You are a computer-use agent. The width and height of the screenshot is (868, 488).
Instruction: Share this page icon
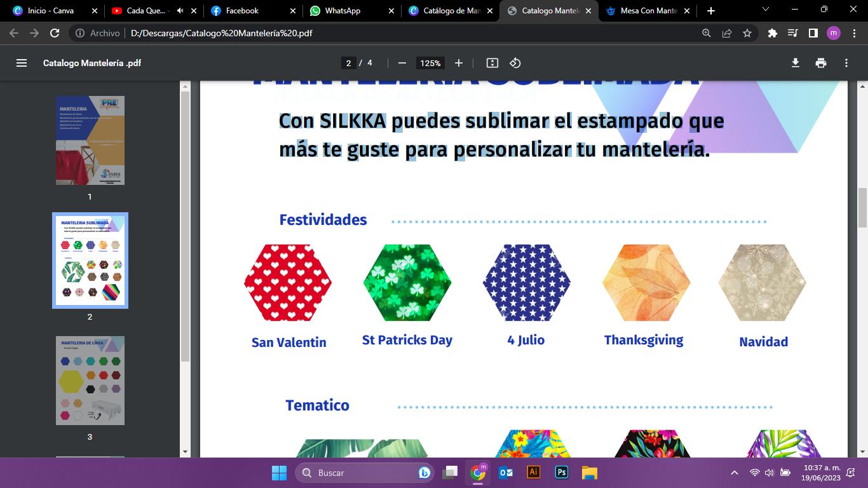tap(727, 33)
